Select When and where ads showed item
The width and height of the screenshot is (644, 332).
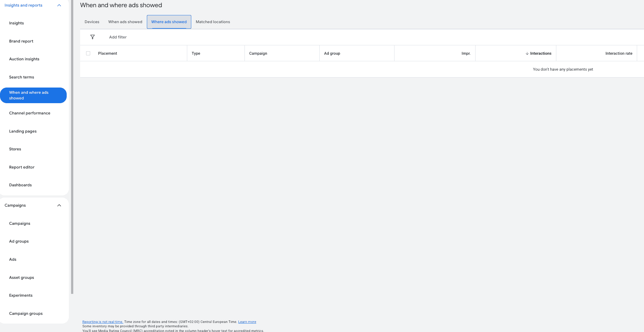click(x=33, y=95)
